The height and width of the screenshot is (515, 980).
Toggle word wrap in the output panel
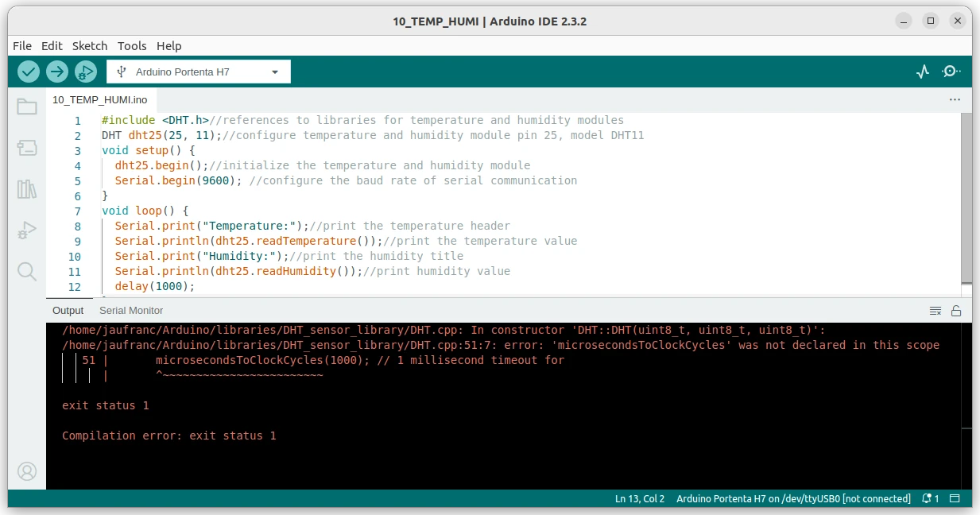click(935, 311)
